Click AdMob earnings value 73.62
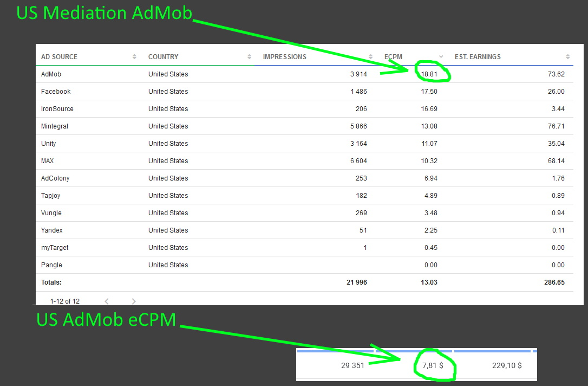Viewport: 588px width, 386px height. click(x=556, y=74)
